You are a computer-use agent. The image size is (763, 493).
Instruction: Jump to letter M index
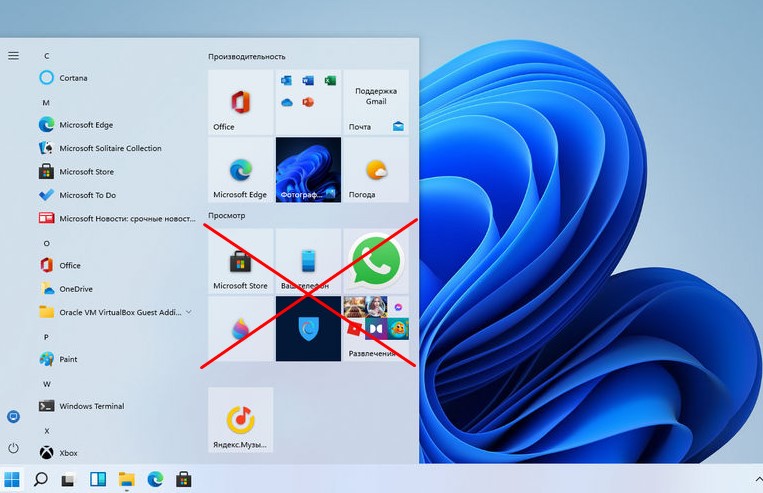tap(46, 103)
